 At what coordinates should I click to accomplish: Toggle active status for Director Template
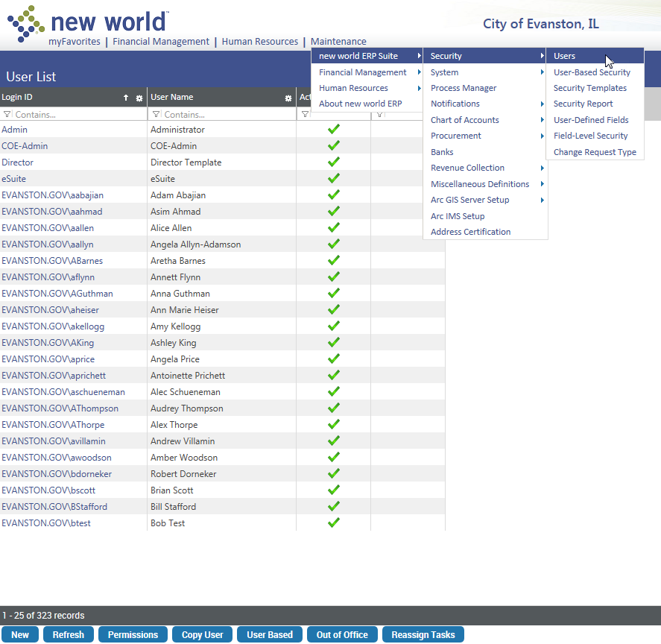[333, 162]
